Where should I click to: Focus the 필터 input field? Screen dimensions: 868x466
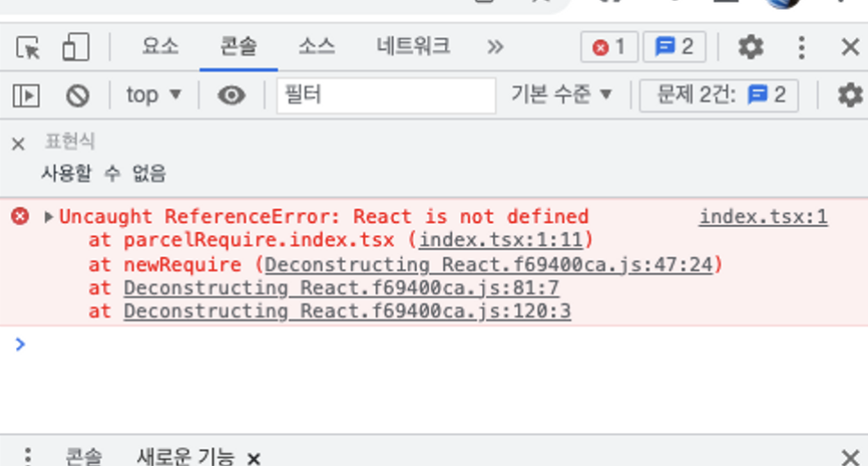pyautogui.click(x=386, y=95)
